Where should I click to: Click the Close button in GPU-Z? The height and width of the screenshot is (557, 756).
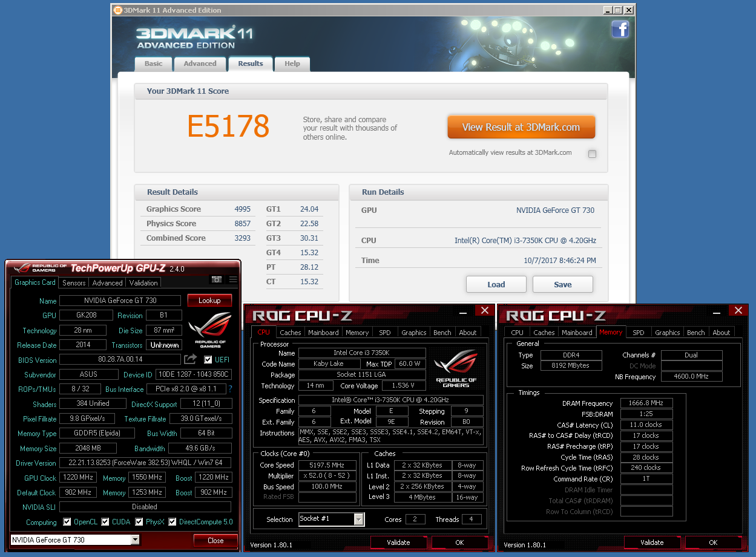215,540
